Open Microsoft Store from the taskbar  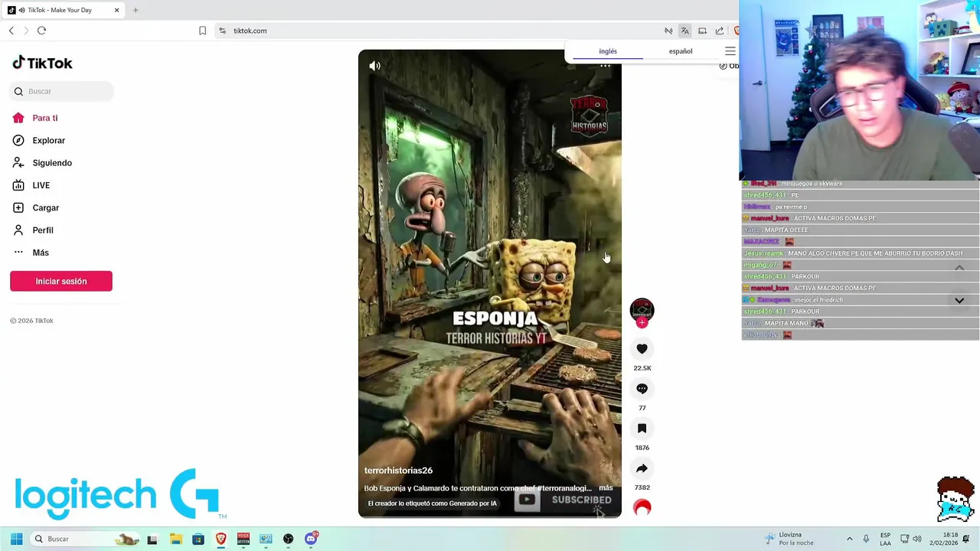(198, 540)
